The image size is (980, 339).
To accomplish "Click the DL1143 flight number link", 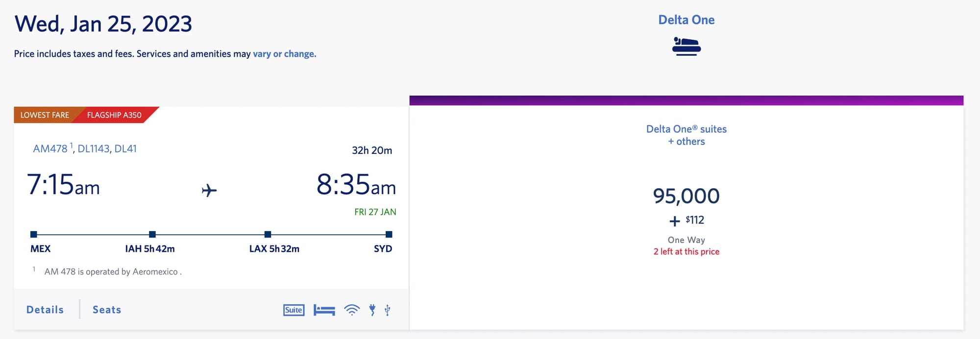I will click(92, 148).
